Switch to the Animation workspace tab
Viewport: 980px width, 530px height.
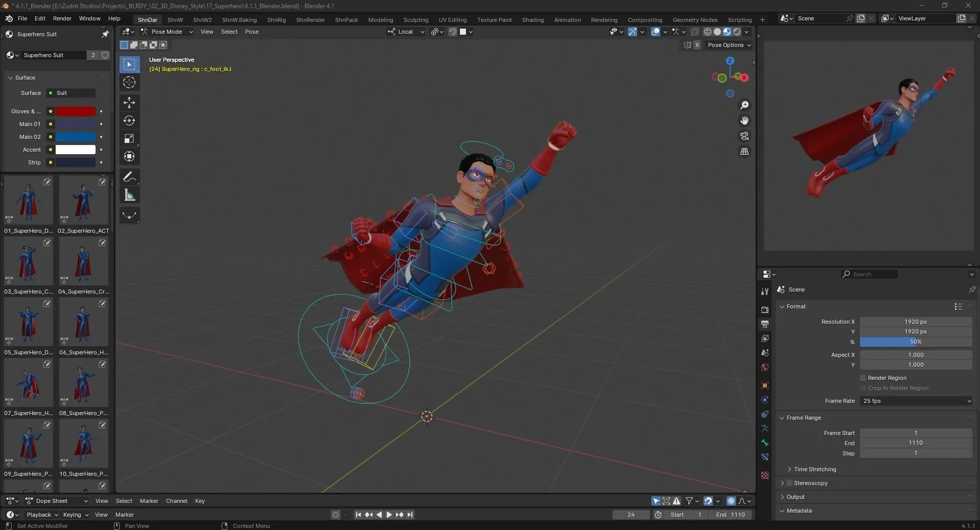567,19
